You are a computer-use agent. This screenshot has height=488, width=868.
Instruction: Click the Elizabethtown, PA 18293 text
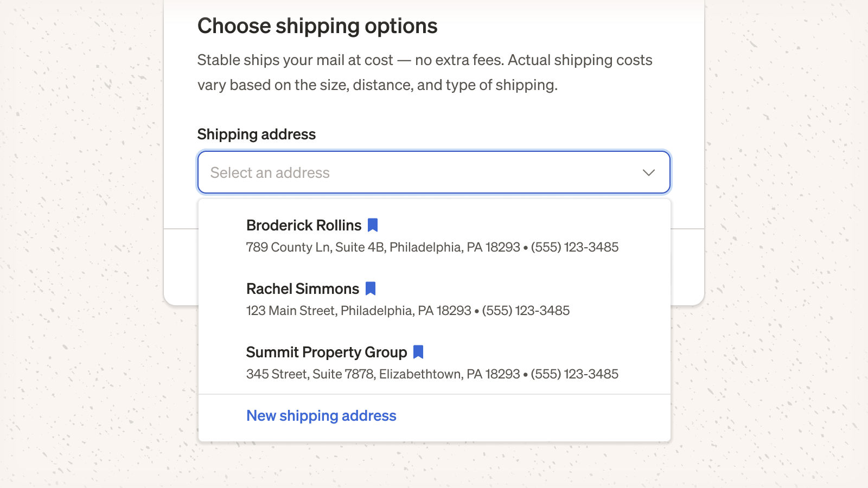pyautogui.click(x=449, y=374)
